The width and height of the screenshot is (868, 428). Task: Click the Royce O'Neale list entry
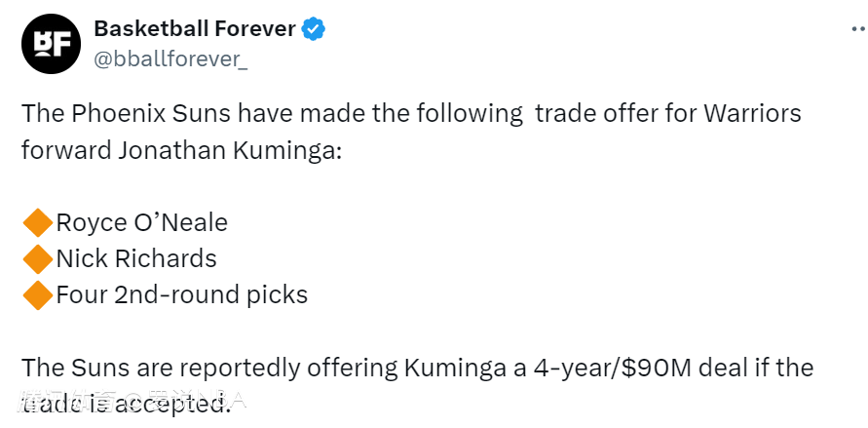click(x=141, y=223)
